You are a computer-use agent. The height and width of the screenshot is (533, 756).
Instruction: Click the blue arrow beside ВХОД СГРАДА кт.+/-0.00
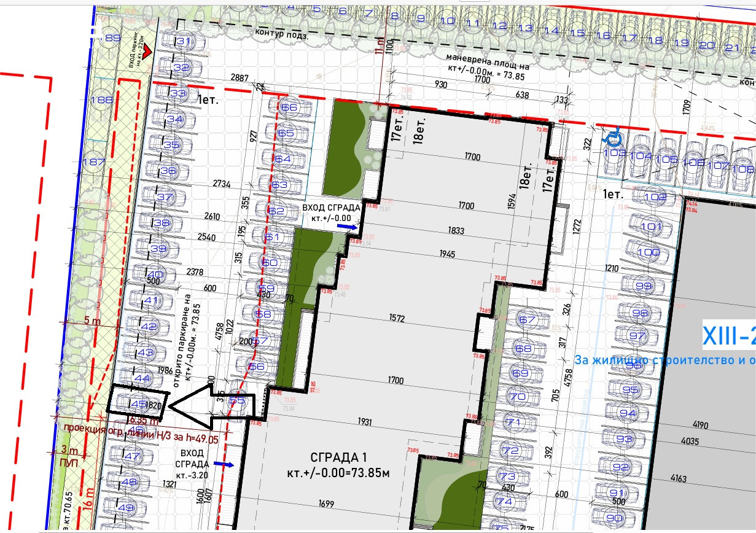pos(348,227)
